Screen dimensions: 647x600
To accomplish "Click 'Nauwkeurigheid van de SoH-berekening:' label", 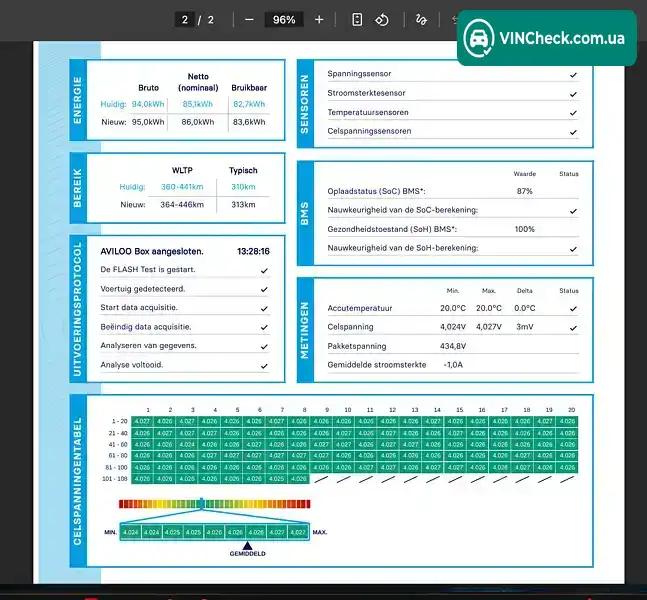I will pos(403,248).
